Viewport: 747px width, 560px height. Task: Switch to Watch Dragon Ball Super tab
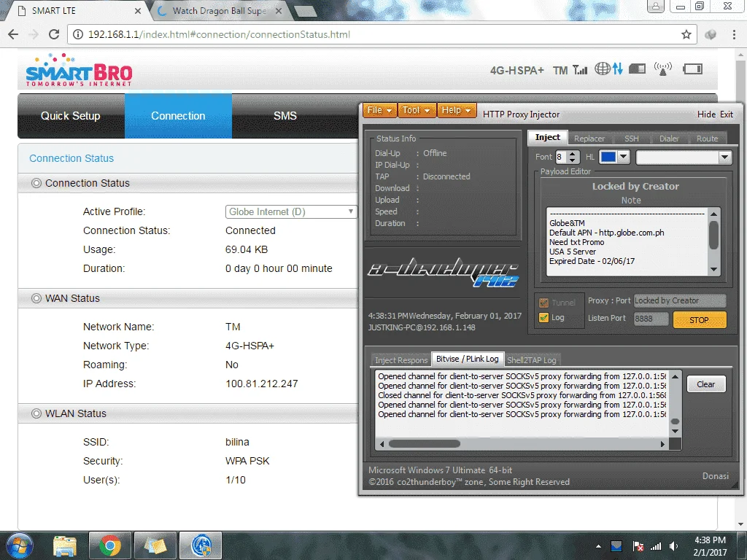click(219, 10)
